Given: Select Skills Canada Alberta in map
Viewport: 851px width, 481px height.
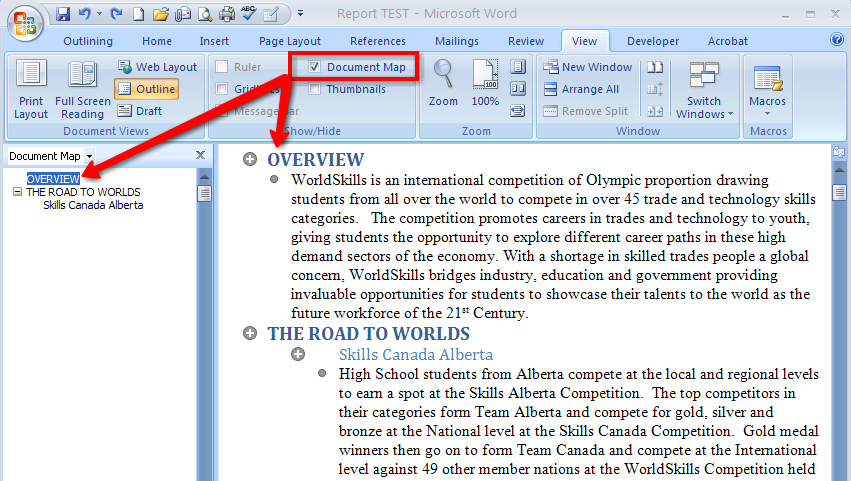Looking at the screenshot, I should (x=93, y=205).
